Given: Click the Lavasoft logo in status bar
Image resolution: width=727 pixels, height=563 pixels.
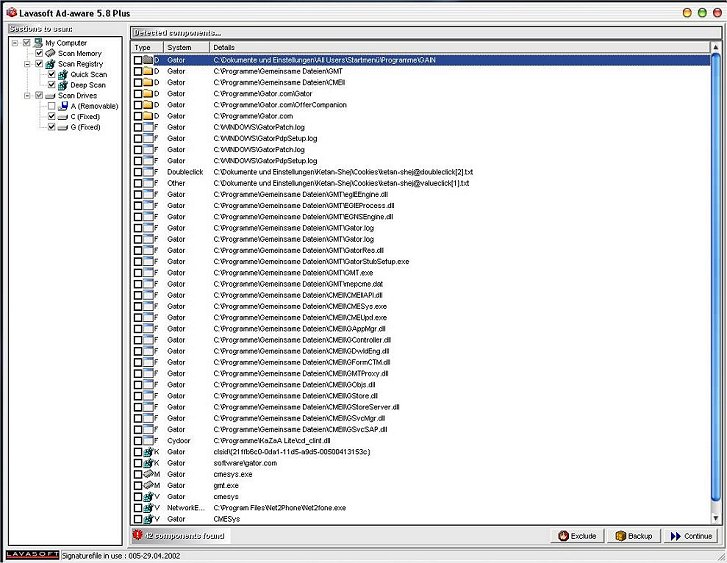Looking at the screenshot, I should point(32,555).
